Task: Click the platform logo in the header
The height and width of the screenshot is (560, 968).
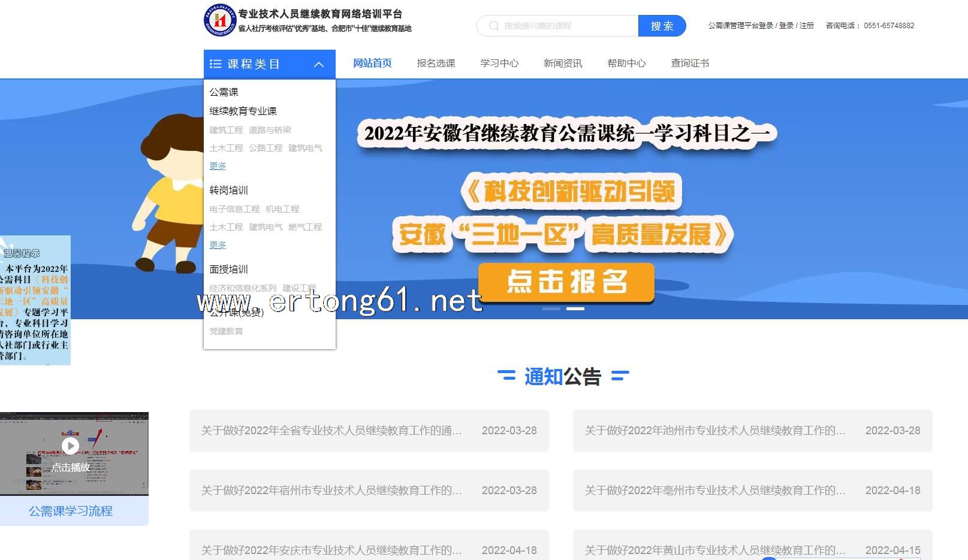Action: click(x=220, y=20)
